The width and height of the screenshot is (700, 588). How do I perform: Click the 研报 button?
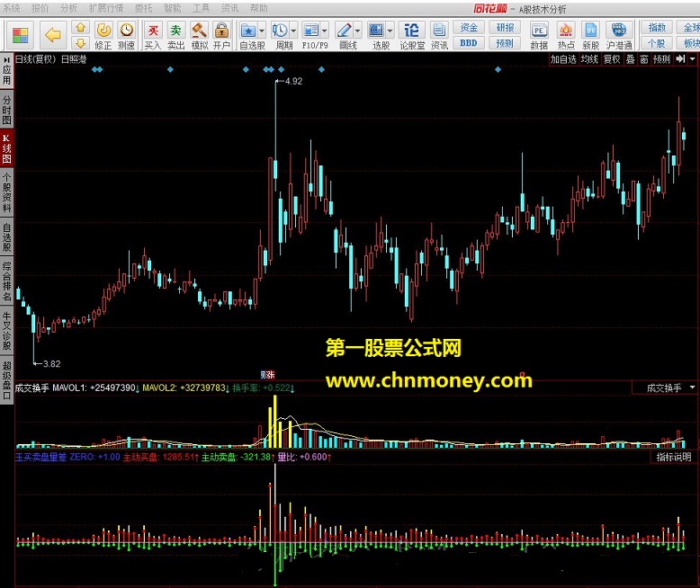coord(505,28)
